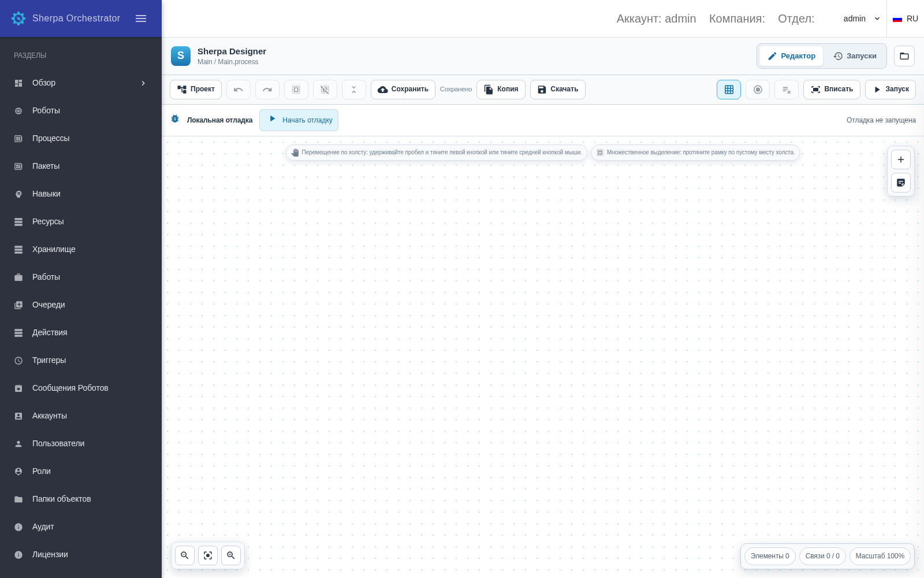Click the Связи 0 / 0 counter
The height and width of the screenshot is (578, 924).
[822, 556]
